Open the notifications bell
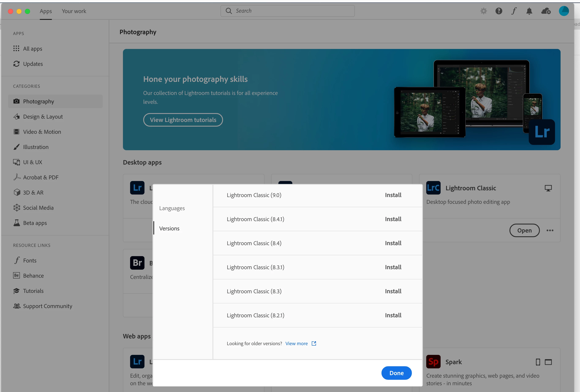The width and height of the screenshot is (580, 392). pyautogui.click(x=529, y=11)
